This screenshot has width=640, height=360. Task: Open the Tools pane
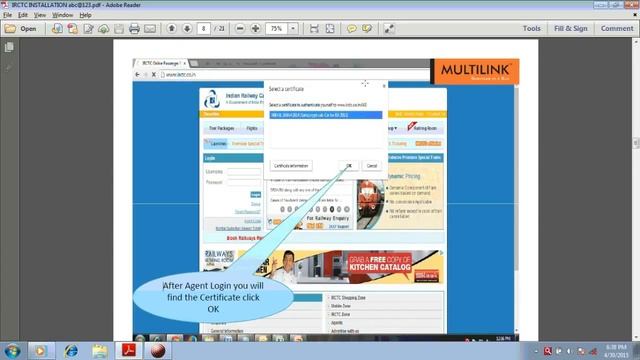point(531,29)
